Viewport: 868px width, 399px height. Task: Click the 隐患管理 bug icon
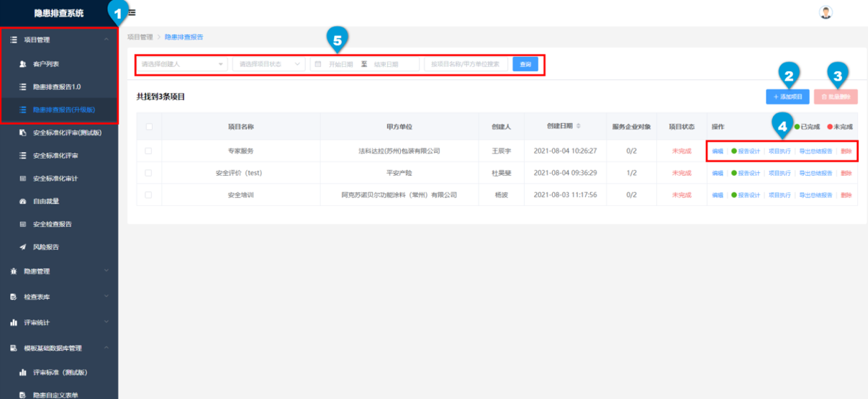pyautogui.click(x=14, y=272)
